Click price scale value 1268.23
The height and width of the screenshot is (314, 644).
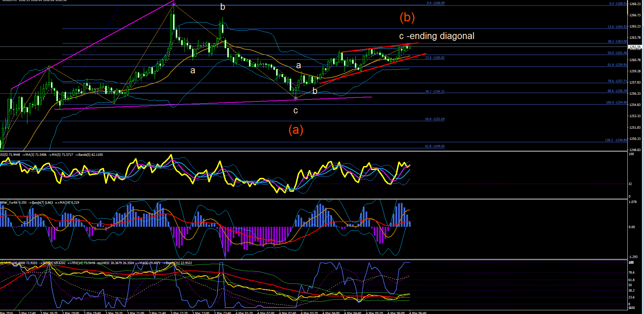(635, 4)
